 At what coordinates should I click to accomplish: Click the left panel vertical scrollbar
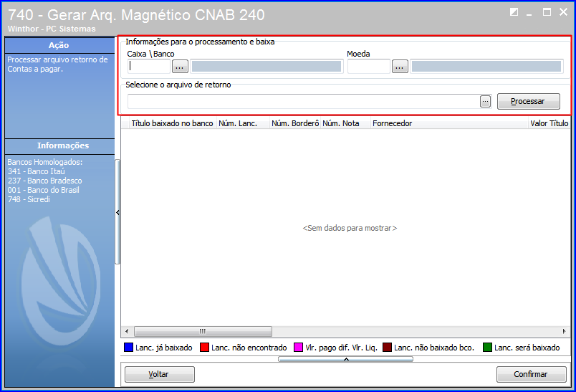coord(117,211)
